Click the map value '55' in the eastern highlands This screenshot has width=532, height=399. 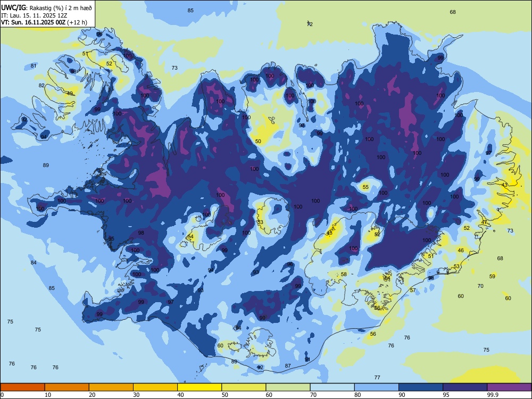365,187
